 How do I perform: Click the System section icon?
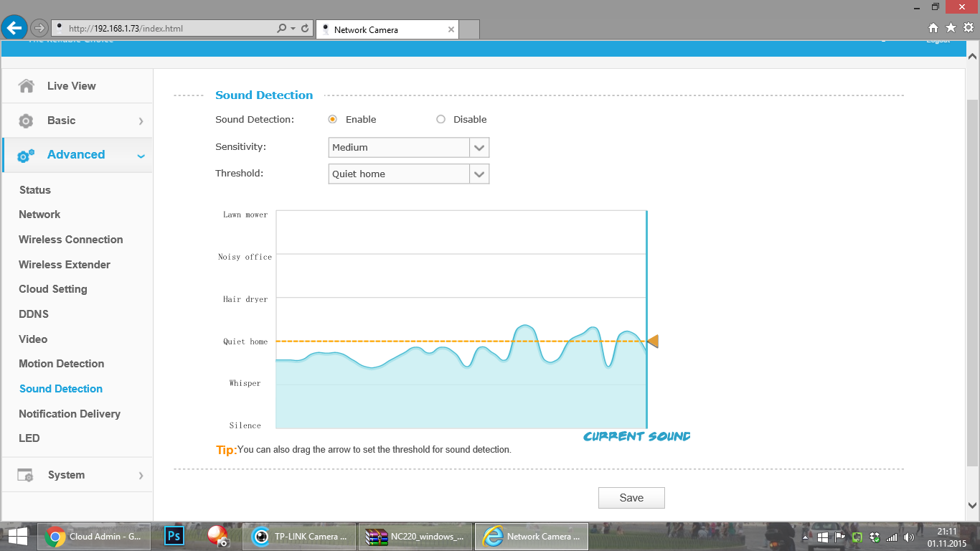click(25, 475)
